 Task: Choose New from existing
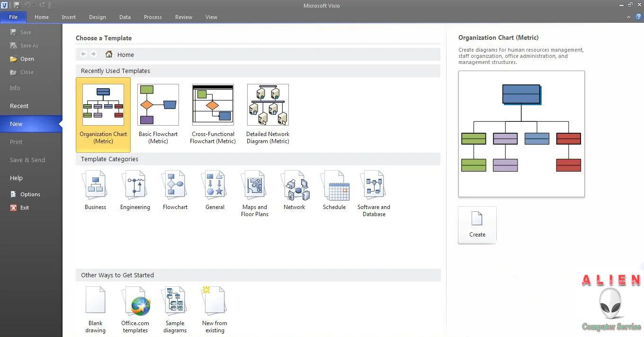215,310
